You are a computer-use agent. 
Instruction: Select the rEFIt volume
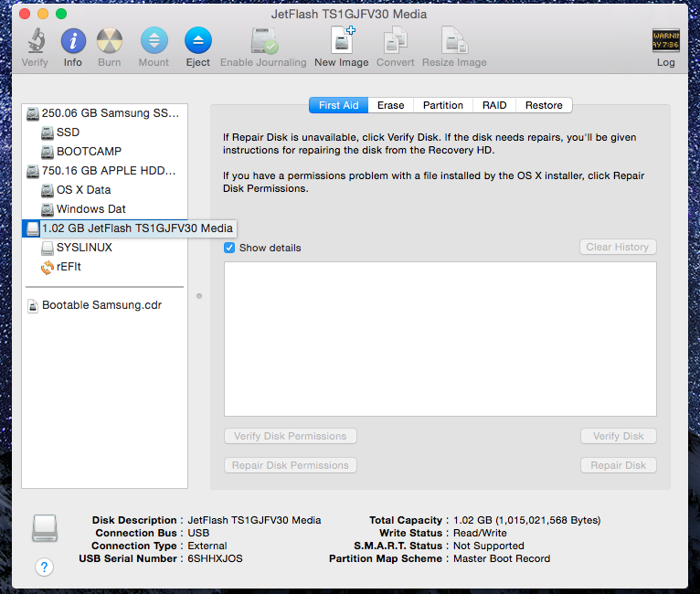coord(104,267)
